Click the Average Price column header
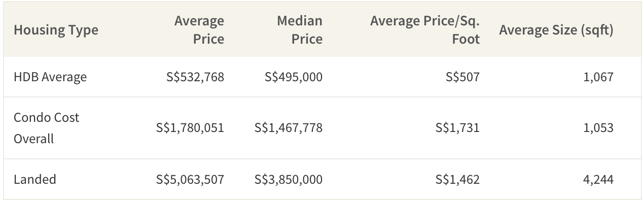644x200 pixels. 199,30
